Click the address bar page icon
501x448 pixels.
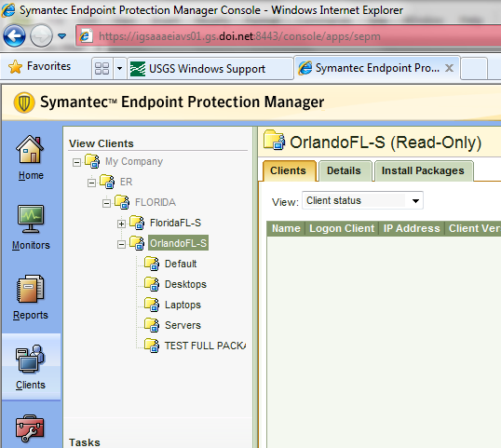pos(86,35)
